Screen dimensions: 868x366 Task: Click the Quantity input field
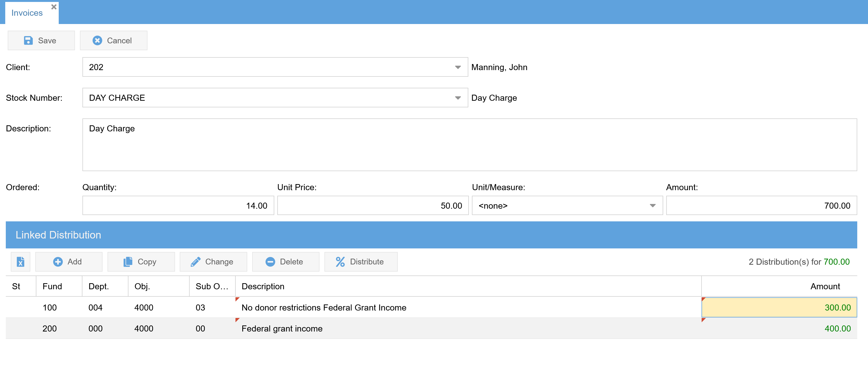click(x=178, y=206)
